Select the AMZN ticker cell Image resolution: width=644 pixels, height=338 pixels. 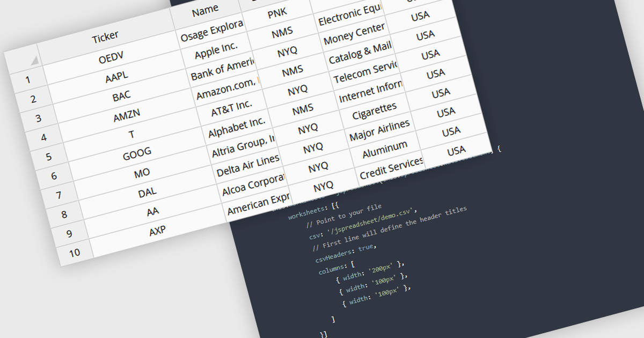click(127, 115)
